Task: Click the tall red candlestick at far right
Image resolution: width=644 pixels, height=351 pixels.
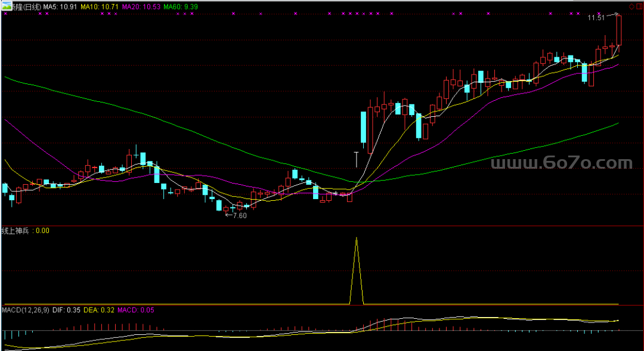Action: [x=619, y=31]
